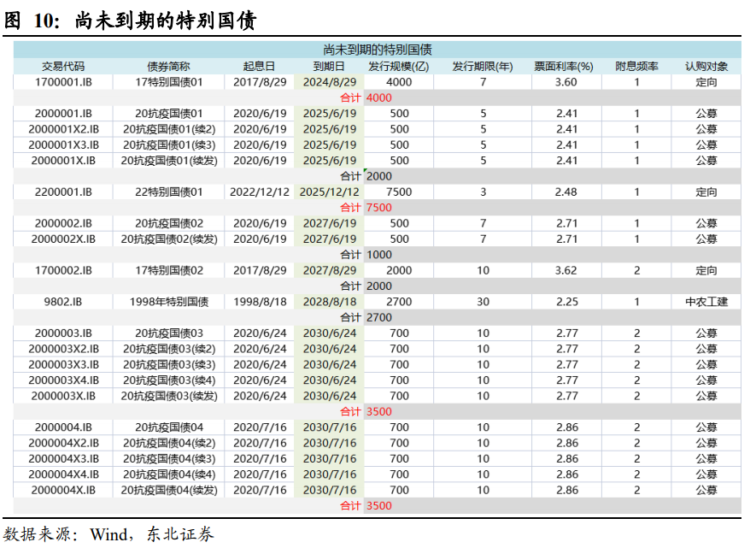Click the 票面利率(%) column header
The image size is (756, 554).
[x=564, y=67]
